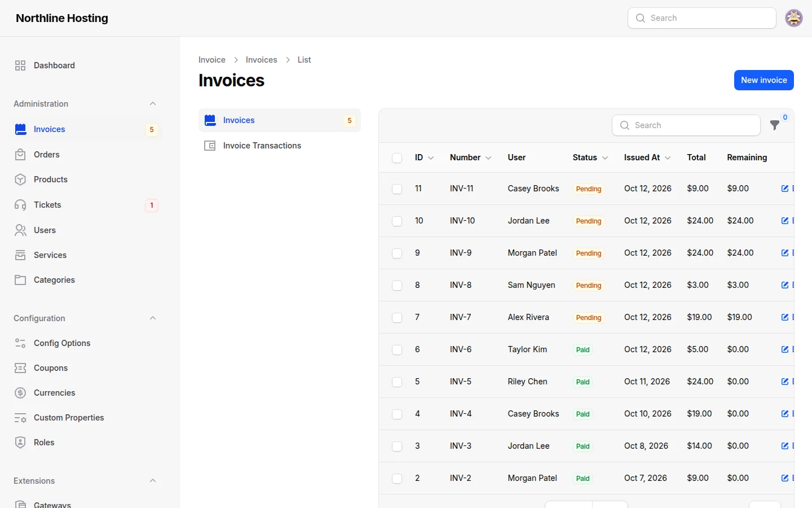This screenshot has height=508, width=812.
Task: Click the Custom Properties icon
Action: coord(20,418)
